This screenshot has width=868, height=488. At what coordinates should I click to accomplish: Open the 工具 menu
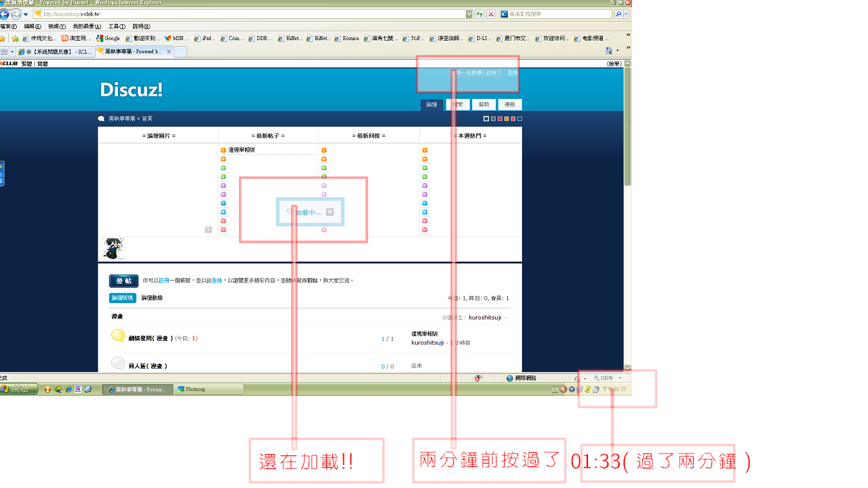(117, 26)
